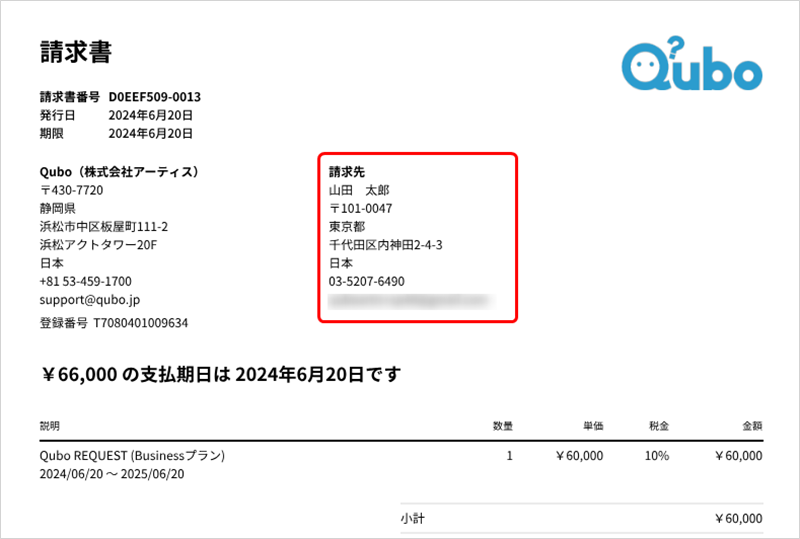
Task: Click period 2024/06/20 ～ 2025/06/20
Action: (x=112, y=474)
